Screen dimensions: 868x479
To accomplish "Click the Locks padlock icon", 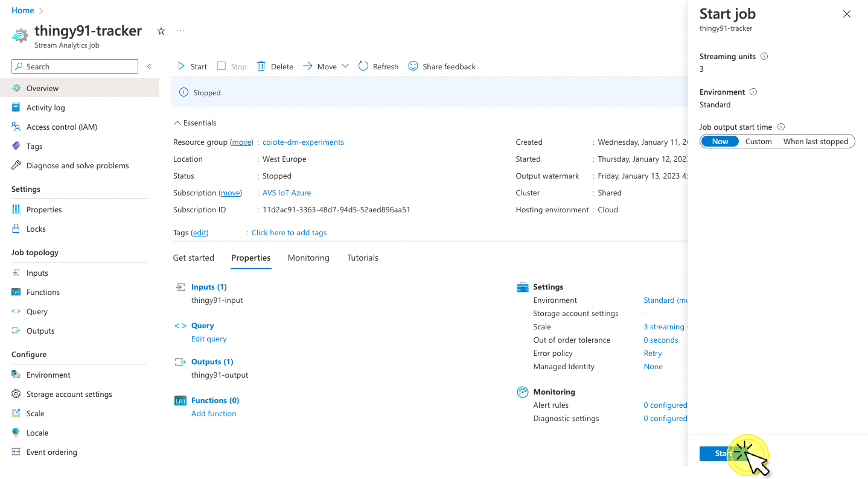I will point(16,229).
